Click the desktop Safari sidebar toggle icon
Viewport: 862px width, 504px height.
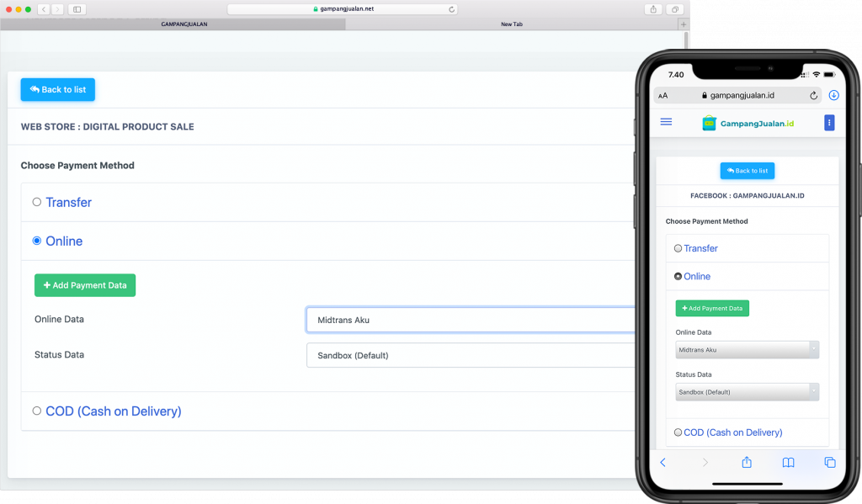point(77,9)
